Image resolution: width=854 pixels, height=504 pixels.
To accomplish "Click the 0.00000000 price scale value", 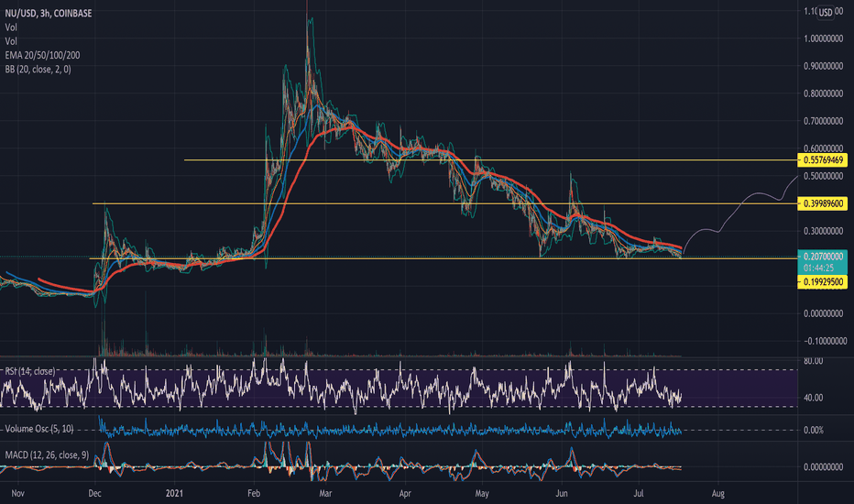I will coord(823,313).
